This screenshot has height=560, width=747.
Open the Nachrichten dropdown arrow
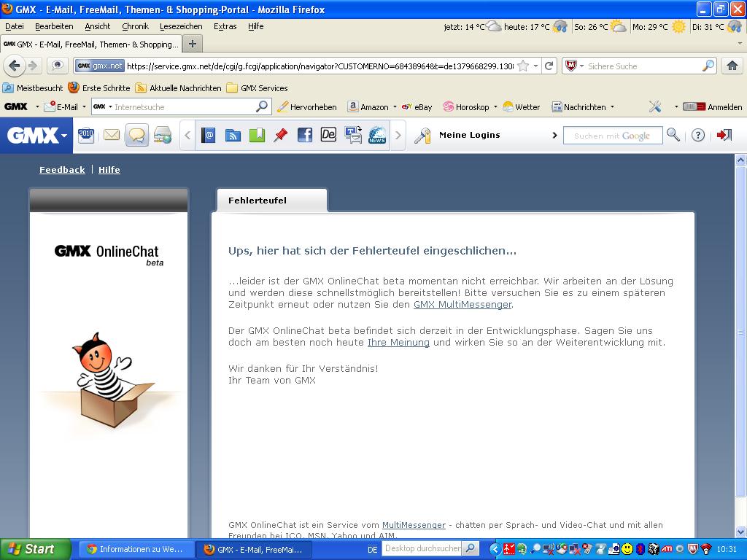[x=612, y=106]
